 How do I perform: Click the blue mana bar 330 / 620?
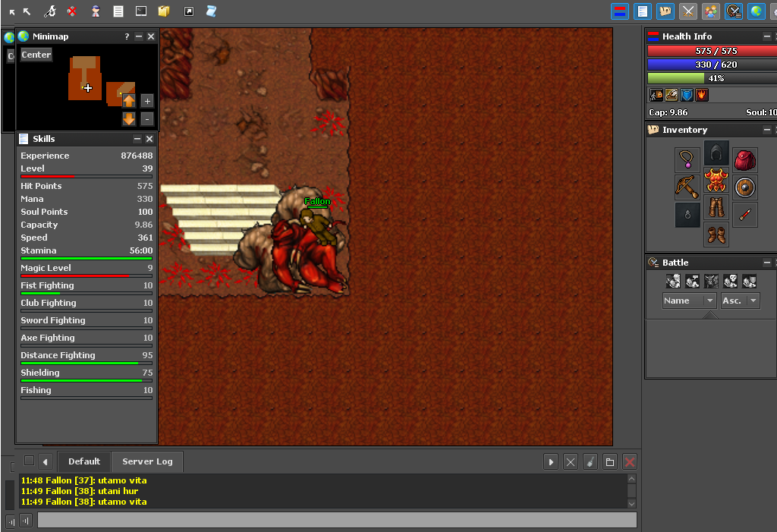coord(712,65)
